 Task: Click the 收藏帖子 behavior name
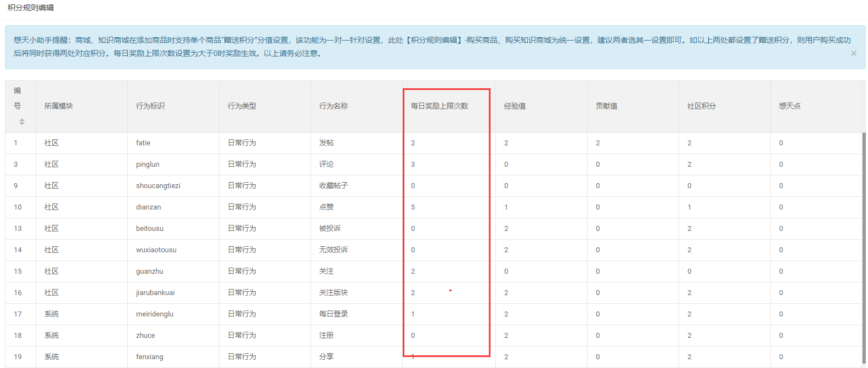pos(334,185)
